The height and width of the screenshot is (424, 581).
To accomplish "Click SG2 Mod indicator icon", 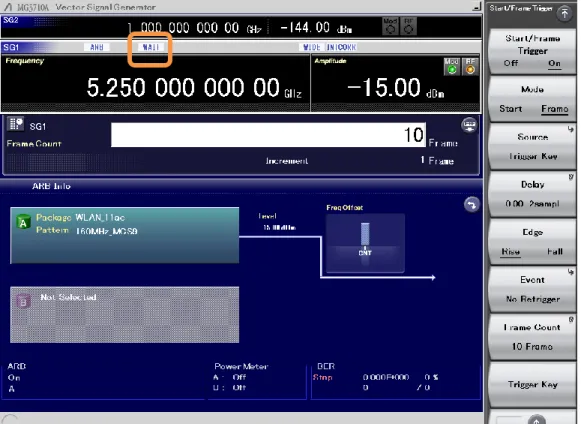I will (x=390, y=26).
